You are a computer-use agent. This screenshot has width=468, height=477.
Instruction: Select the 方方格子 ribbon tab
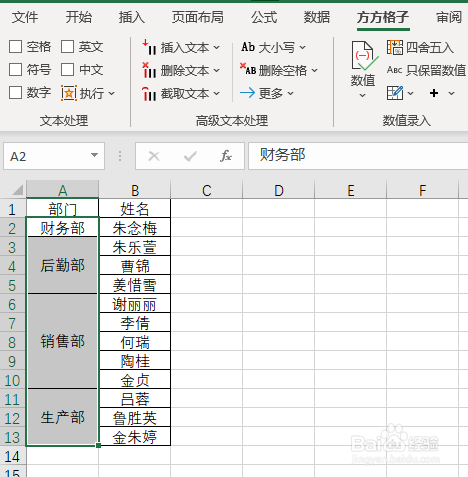click(383, 17)
